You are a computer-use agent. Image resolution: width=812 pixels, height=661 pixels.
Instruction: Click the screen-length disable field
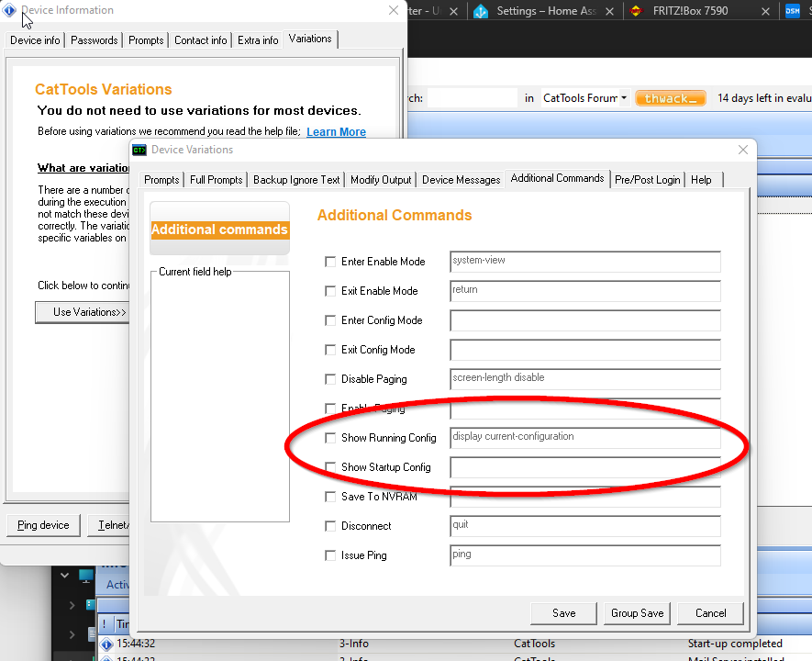coord(585,379)
